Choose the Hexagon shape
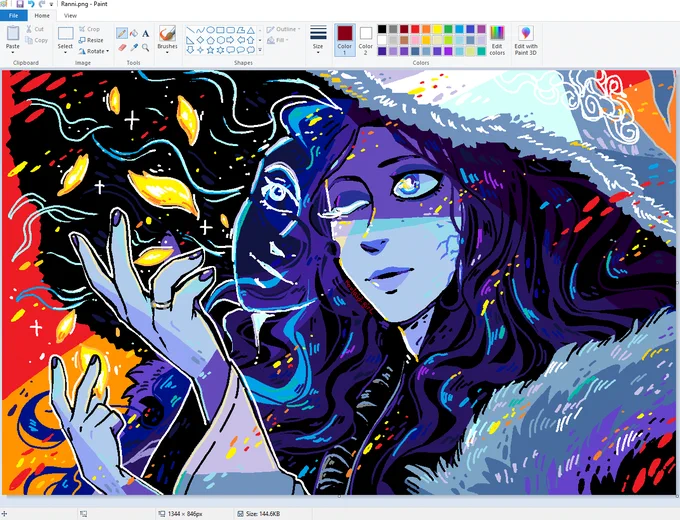Viewport: 680px width, 520px height. (x=220, y=40)
